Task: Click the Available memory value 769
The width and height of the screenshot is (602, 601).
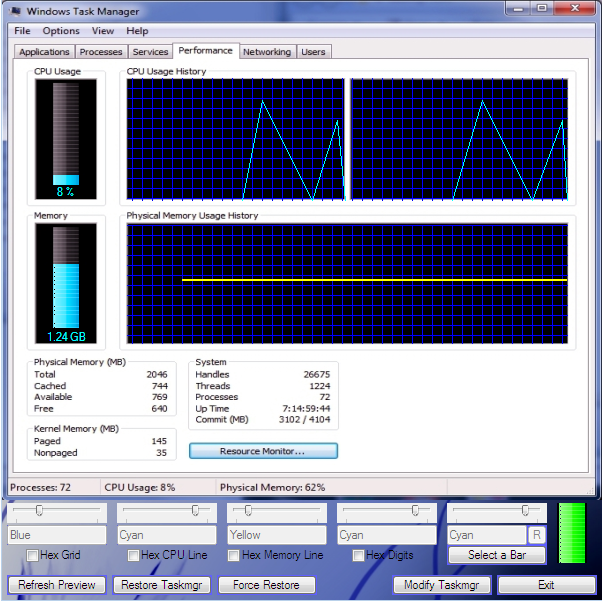Action: pyautogui.click(x=160, y=397)
